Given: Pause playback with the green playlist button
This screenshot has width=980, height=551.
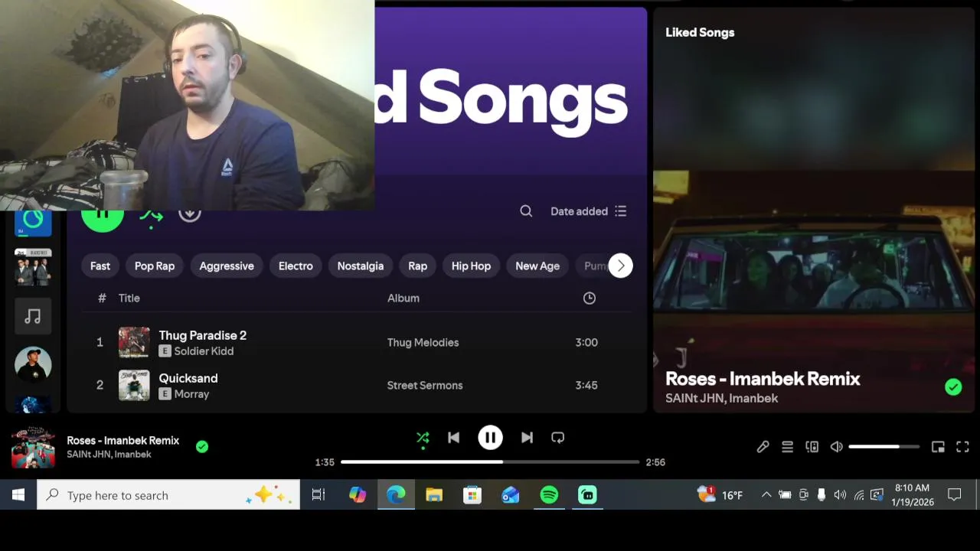Looking at the screenshot, I should (103, 217).
